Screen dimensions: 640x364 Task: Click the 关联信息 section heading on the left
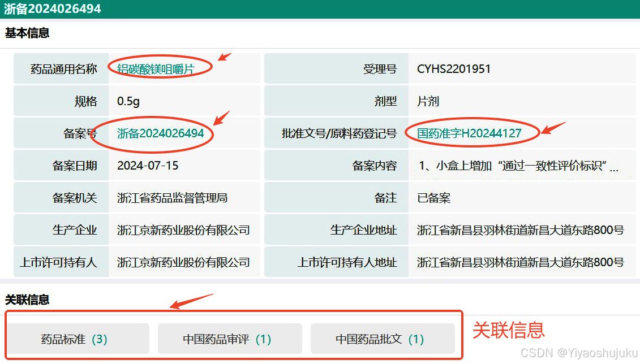27,300
